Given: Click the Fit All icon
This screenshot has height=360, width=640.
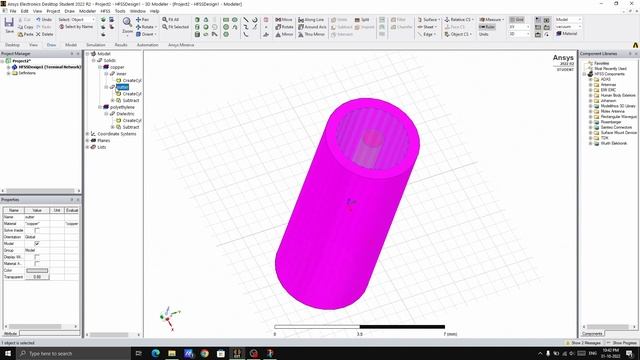Looking at the screenshot, I should [x=171, y=20].
